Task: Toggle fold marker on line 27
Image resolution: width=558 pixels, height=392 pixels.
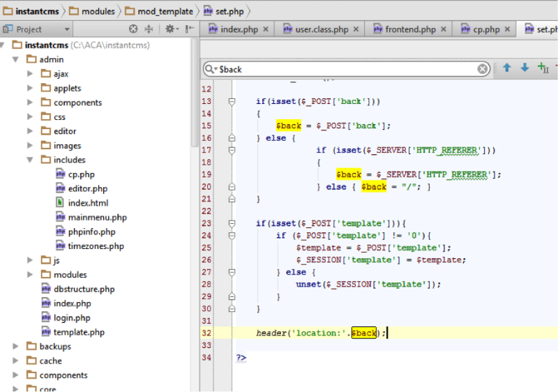Action: (232, 272)
